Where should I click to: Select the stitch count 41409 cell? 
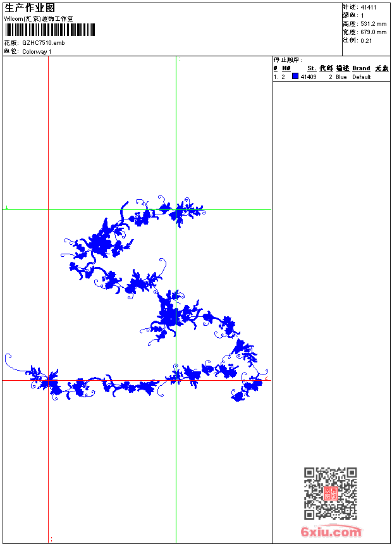click(x=308, y=77)
